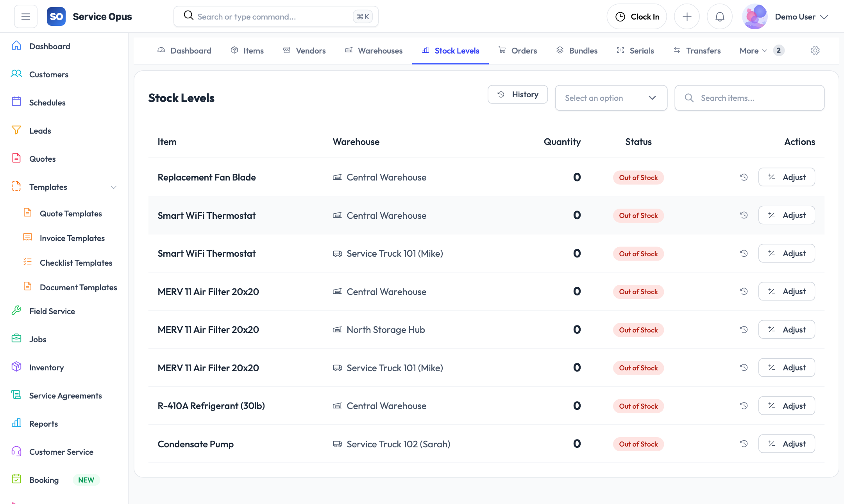Click the hamburger menu icon
Screen dimensions: 844x504
[26, 16]
